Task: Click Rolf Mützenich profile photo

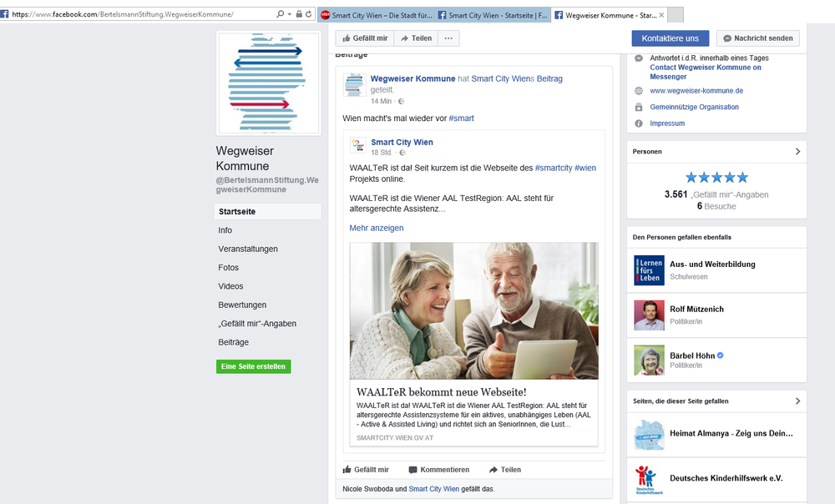Action: point(649,315)
